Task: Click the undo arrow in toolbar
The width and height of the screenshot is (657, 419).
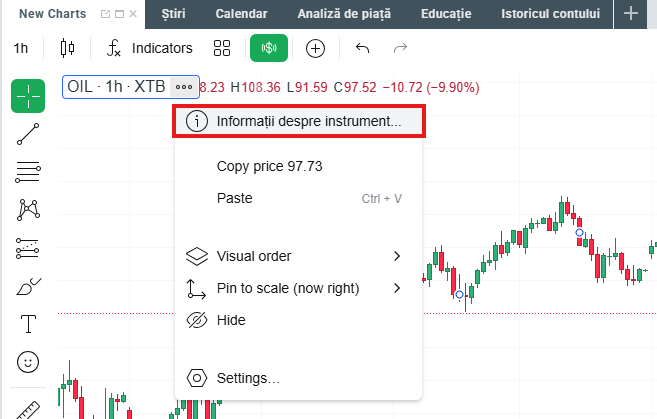Action: (x=362, y=48)
